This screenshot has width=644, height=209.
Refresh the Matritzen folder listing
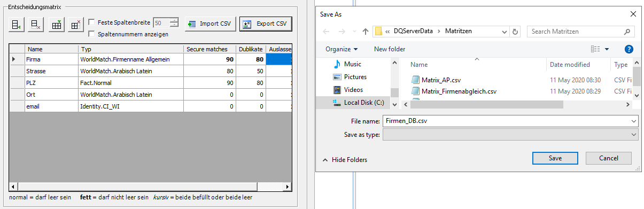click(x=515, y=32)
